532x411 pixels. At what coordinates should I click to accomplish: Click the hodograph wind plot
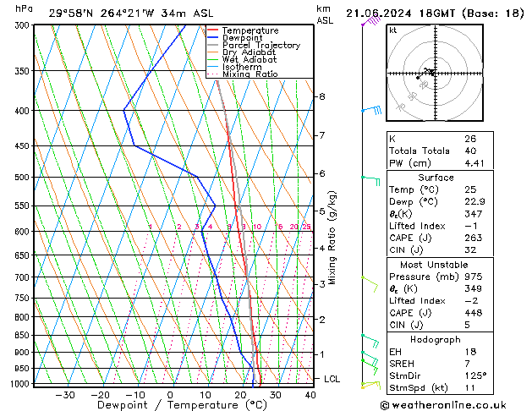pos(435,73)
